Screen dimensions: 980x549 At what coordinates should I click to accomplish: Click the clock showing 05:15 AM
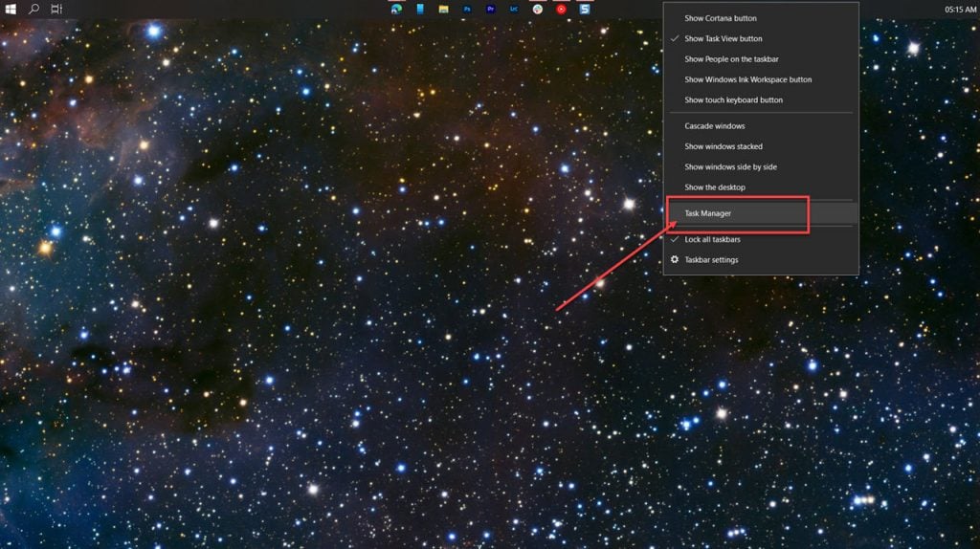[x=960, y=10]
